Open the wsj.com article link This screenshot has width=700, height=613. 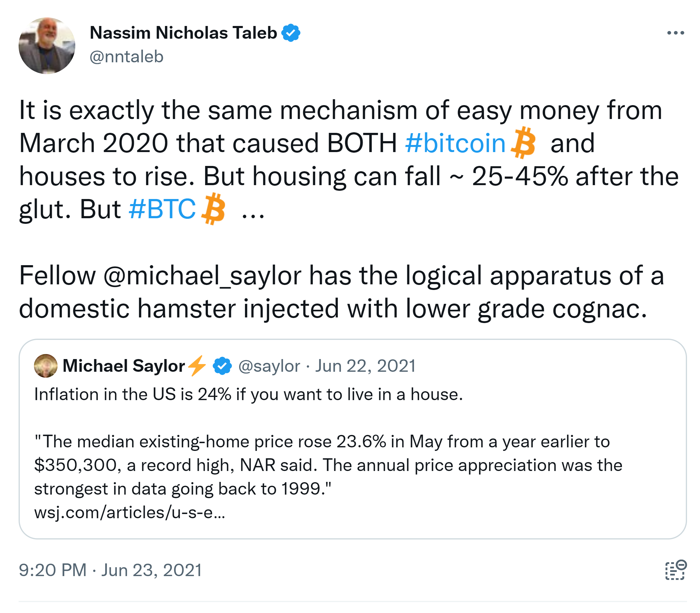click(x=130, y=512)
